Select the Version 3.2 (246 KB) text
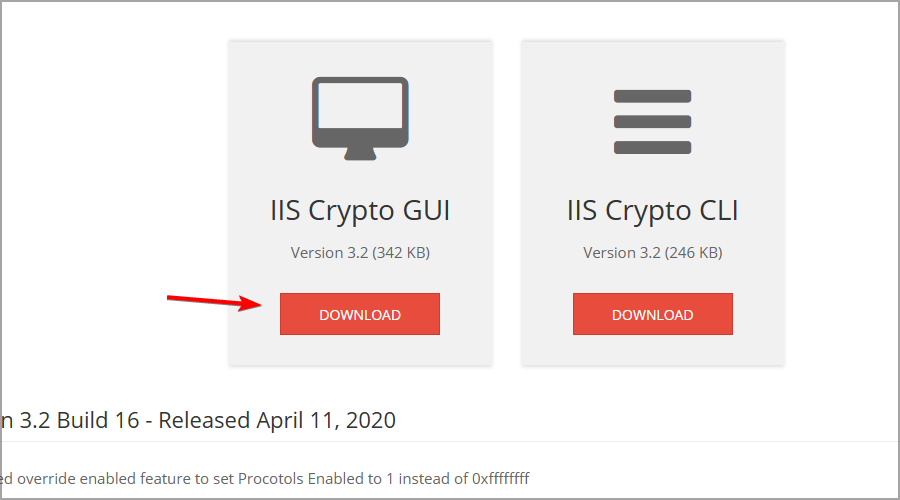 click(653, 253)
